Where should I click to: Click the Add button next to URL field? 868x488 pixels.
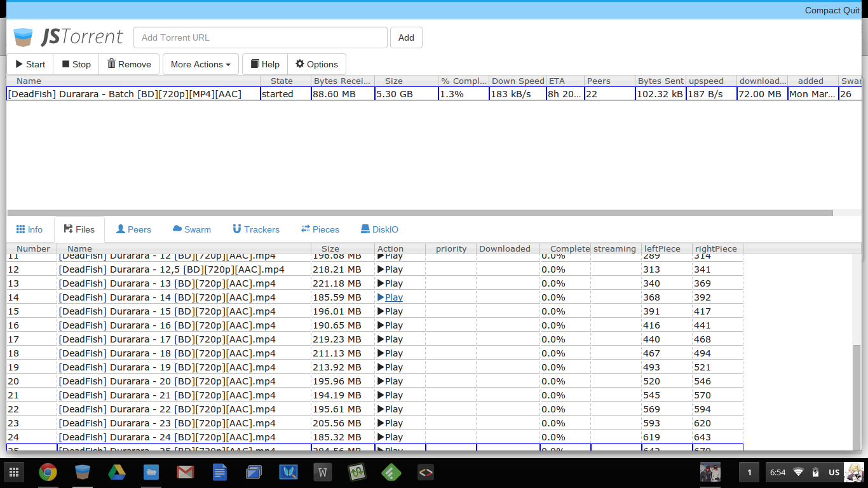(406, 37)
